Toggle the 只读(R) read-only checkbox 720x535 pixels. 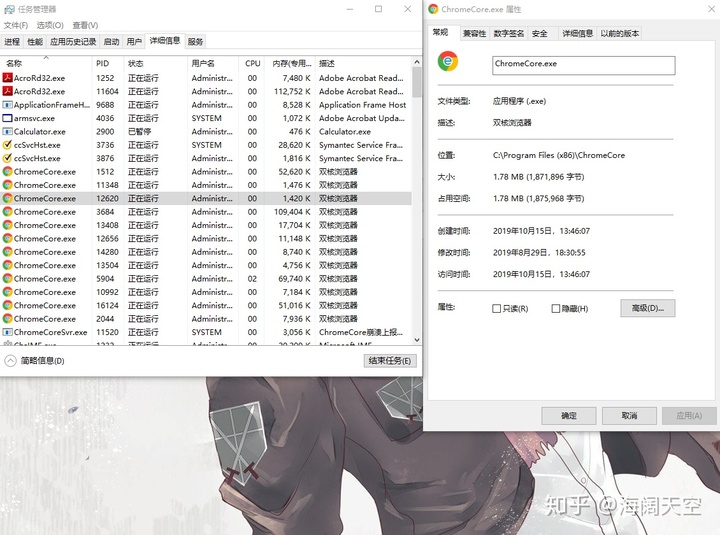(x=496, y=309)
